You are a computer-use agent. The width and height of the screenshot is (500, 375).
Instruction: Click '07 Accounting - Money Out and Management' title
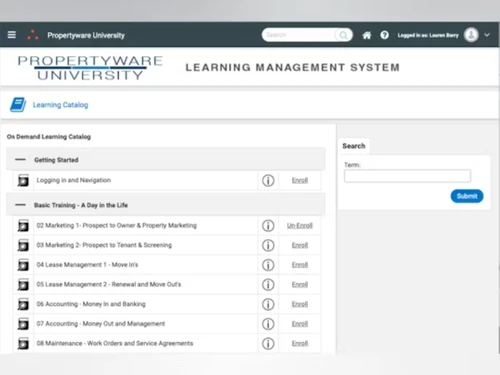[x=101, y=324]
